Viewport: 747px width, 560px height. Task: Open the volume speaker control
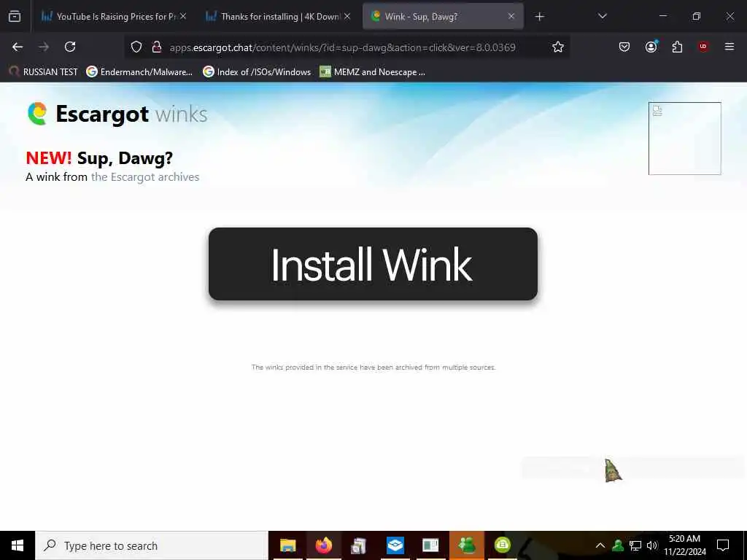pos(652,545)
